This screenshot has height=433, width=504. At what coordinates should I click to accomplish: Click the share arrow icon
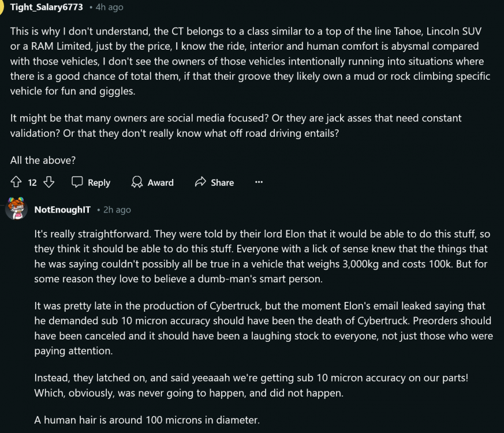coord(200,182)
